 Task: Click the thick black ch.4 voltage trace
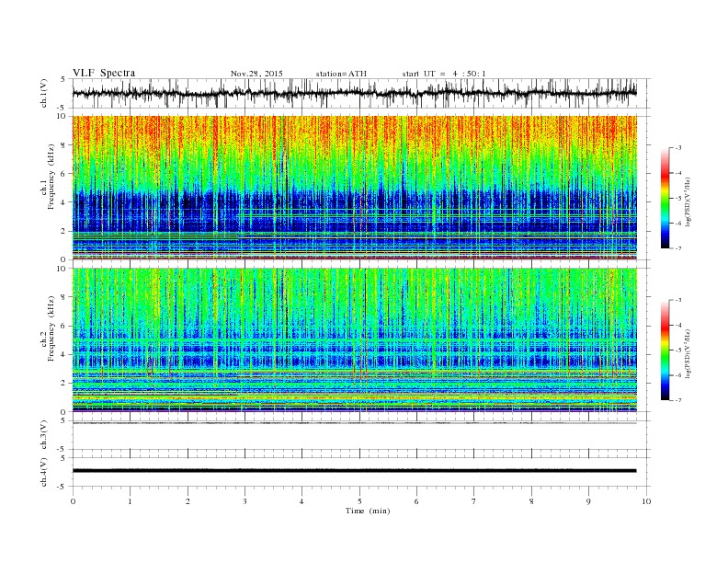pyautogui.click(x=355, y=471)
